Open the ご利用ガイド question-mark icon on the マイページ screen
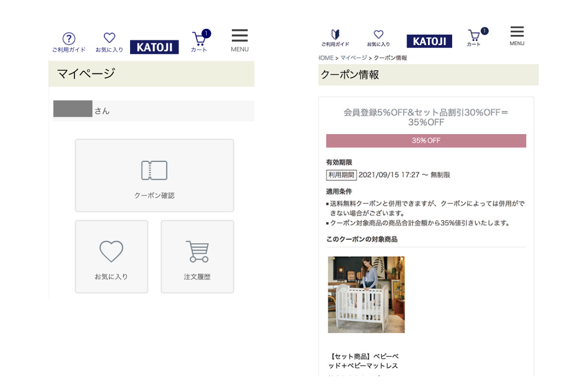Image resolution: width=577 pixels, height=392 pixels. coord(69,41)
